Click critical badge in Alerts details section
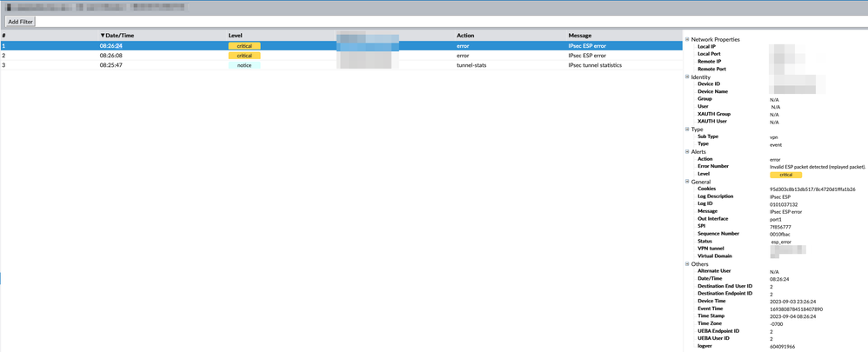Image resolution: width=868 pixels, height=352 pixels. [x=785, y=175]
